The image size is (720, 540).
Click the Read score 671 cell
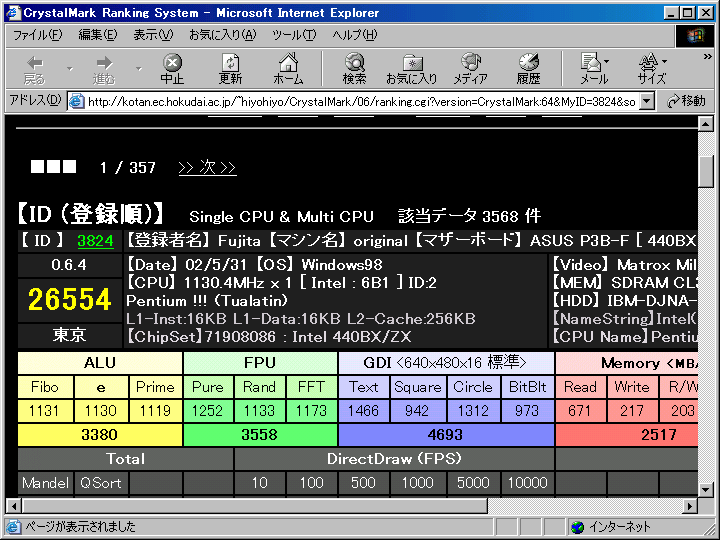(580, 411)
